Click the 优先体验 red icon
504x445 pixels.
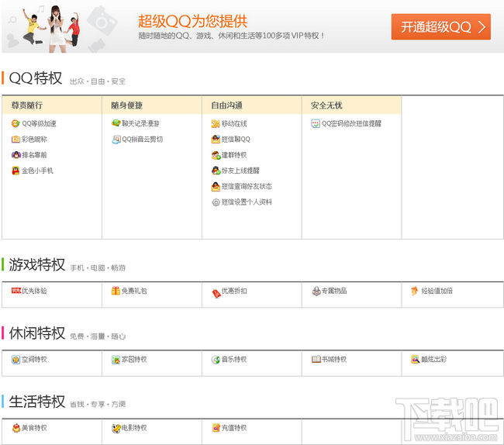click(x=16, y=291)
